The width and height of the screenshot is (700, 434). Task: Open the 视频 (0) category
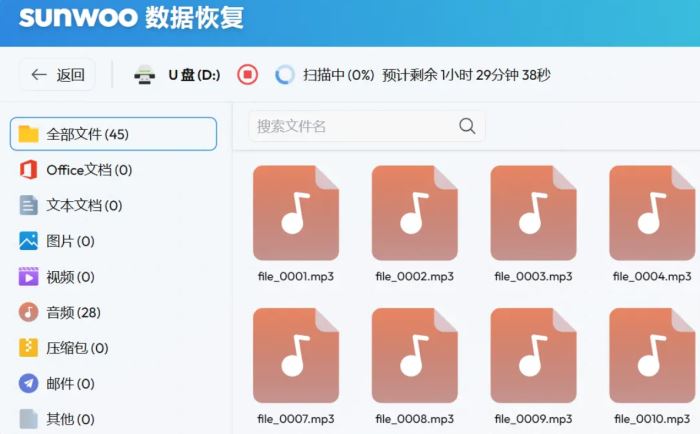[x=113, y=277]
